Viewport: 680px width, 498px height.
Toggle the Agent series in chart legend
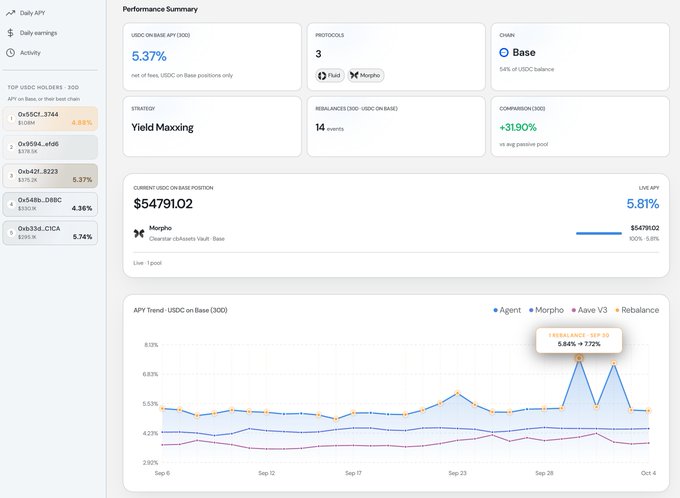507,310
